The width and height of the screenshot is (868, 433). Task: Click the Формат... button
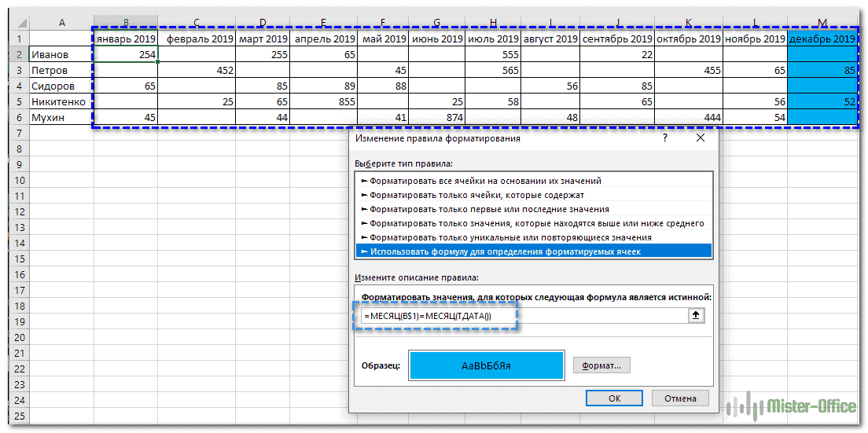[x=601, y=365]
